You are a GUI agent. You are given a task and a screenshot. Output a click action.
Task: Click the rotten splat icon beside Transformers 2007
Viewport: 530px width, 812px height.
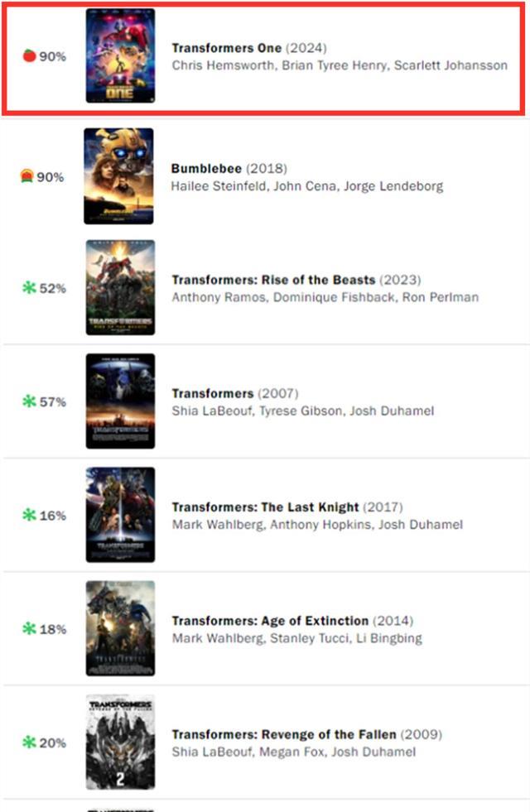(29, 401)
